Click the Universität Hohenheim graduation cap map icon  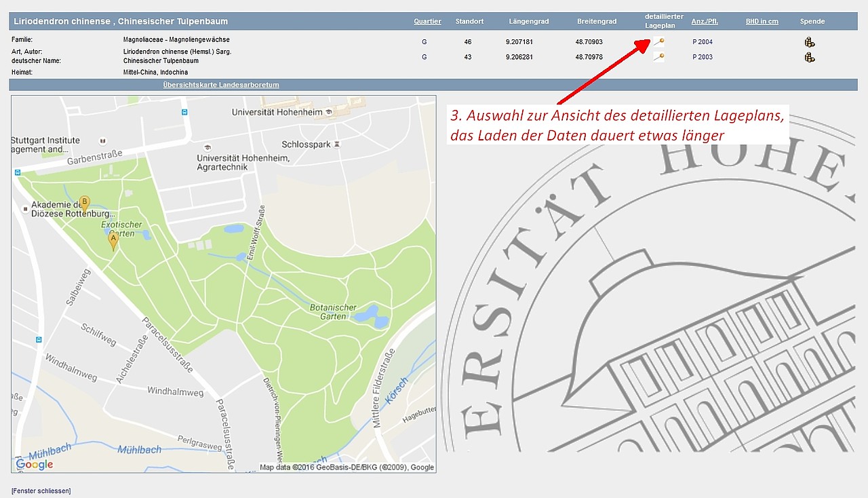point(329,112)
